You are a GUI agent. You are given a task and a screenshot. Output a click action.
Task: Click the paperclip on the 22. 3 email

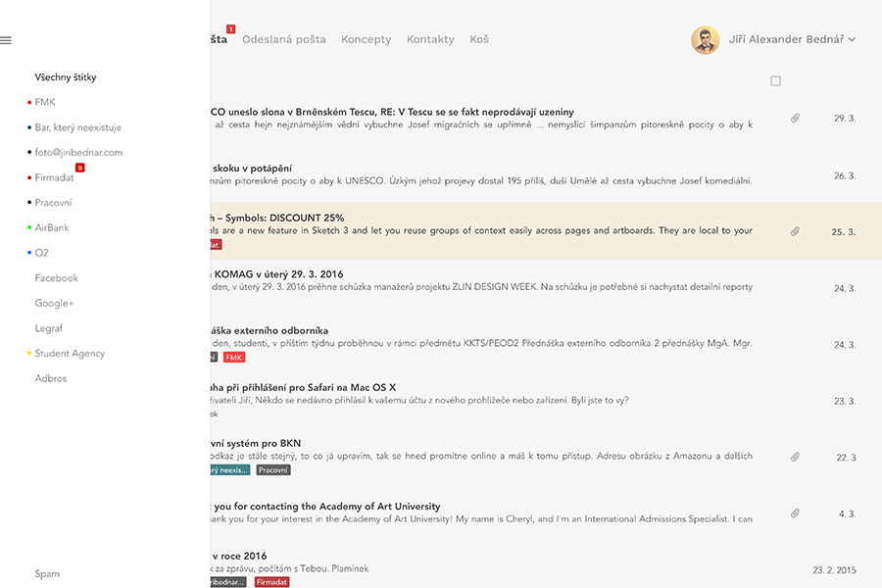click(796, 457)
